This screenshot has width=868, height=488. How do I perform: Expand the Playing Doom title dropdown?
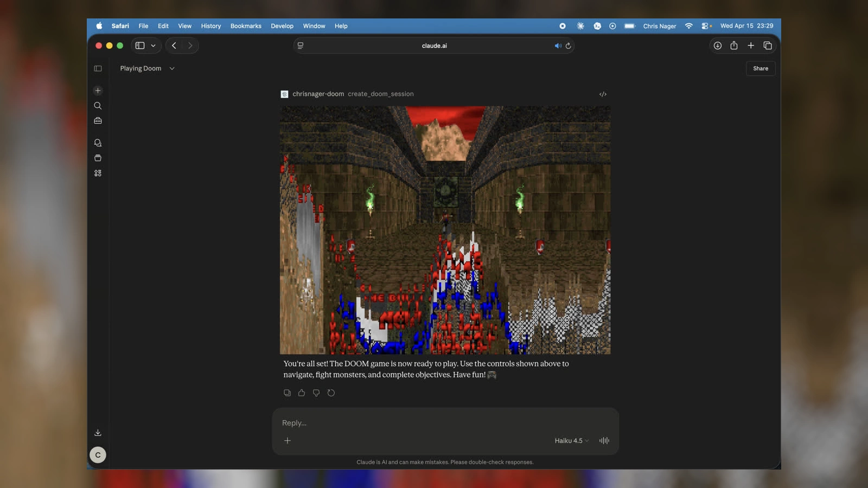click(x=172, y=68)
